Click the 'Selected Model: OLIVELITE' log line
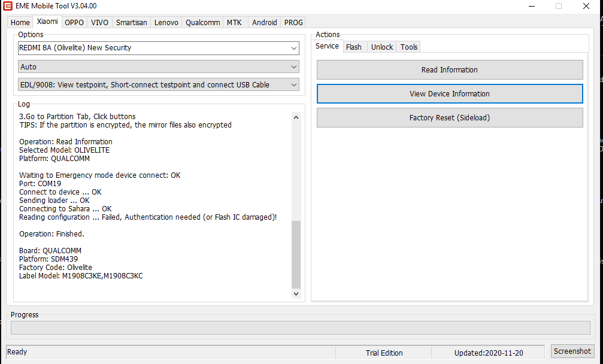The height and width of the screenshot is (364, 603). 64,150
